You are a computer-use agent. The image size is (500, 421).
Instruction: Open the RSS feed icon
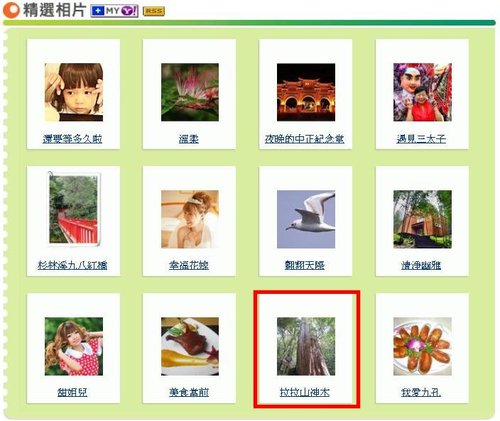154,11
